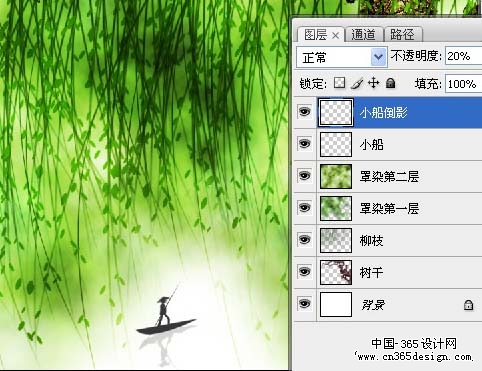Click the 树干 layer thumbnail
482x371 pixels.
[x=336, y=272]
